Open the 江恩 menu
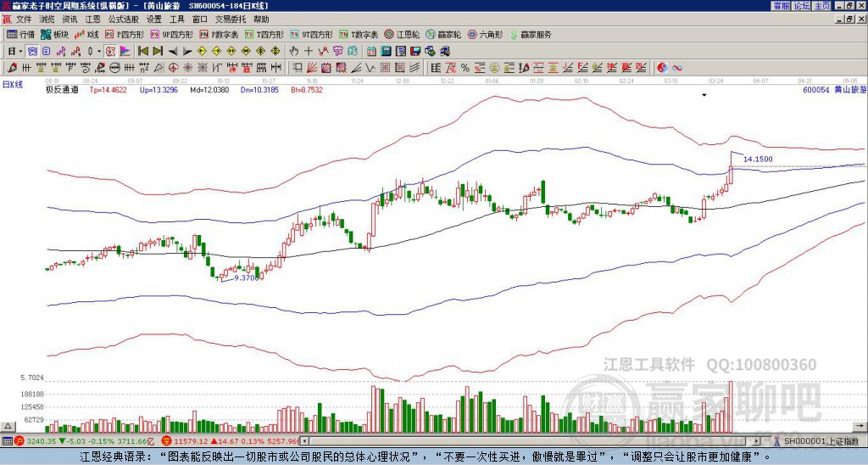Viewport: 868px width, 465px height. tap(92, 20)
